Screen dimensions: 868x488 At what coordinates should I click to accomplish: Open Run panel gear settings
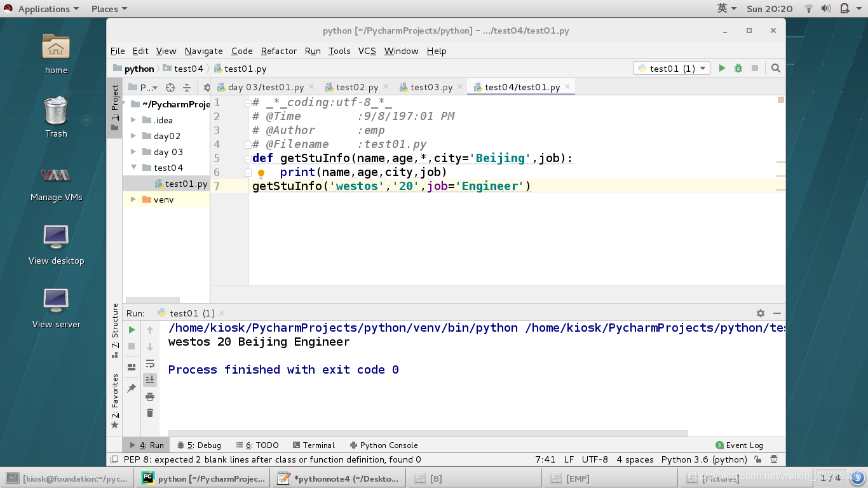tap(761, 313)
